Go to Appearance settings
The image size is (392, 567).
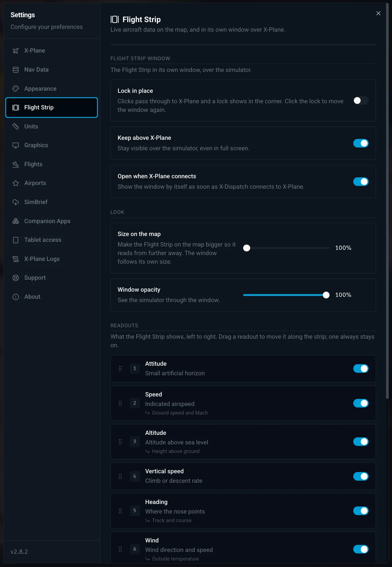(x=52, y=89)
